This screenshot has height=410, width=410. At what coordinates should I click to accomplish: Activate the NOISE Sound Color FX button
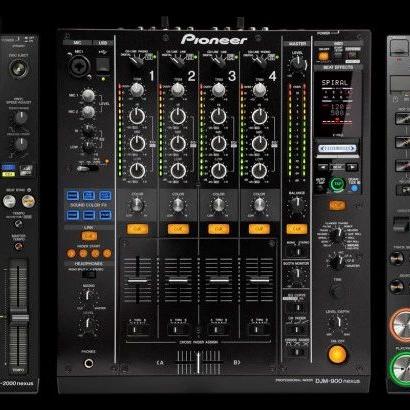pos(73,215)
